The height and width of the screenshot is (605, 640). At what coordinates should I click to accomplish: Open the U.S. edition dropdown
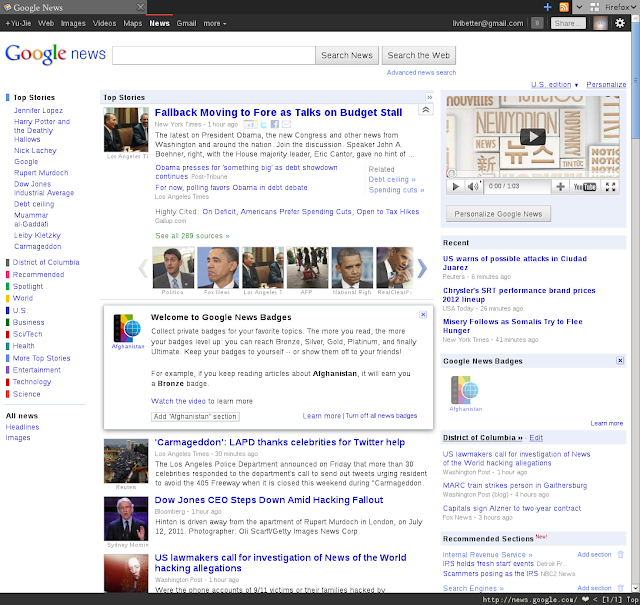555,85
